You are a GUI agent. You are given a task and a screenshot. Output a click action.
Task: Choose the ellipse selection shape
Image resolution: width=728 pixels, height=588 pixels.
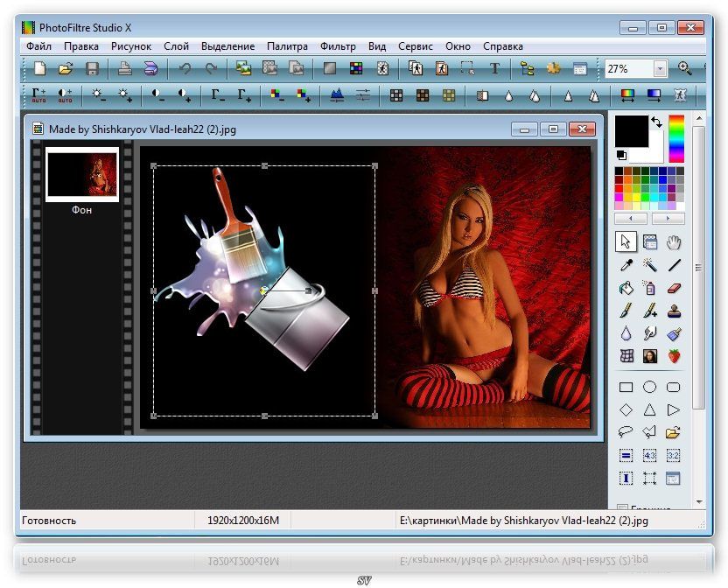coord(650,387)
